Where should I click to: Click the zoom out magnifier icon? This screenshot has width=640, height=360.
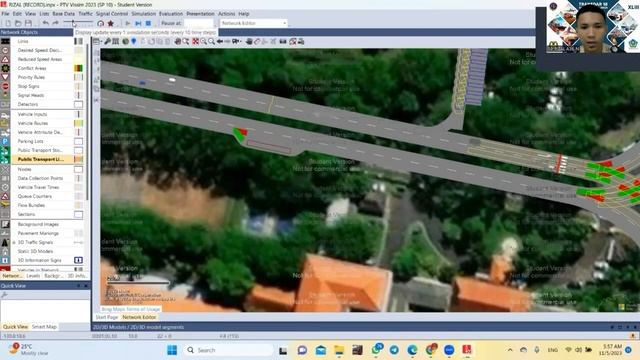(x=211, y=42)
